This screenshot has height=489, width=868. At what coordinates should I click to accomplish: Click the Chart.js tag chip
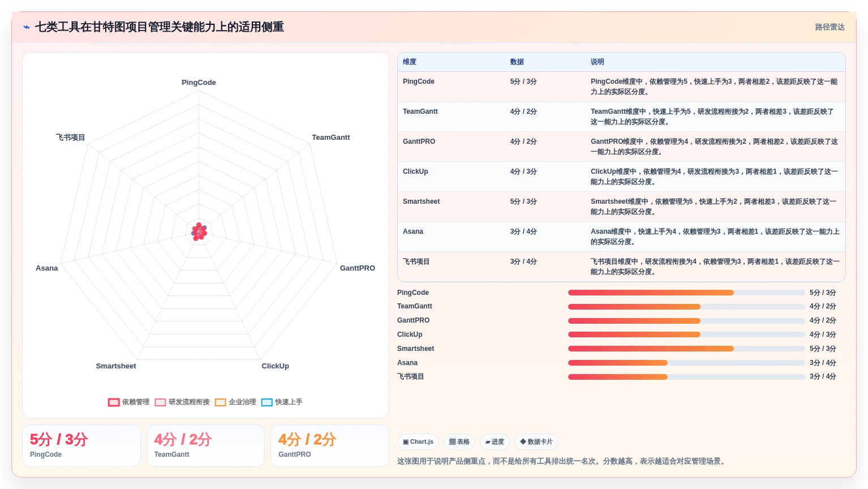click(x=418, y=442)
